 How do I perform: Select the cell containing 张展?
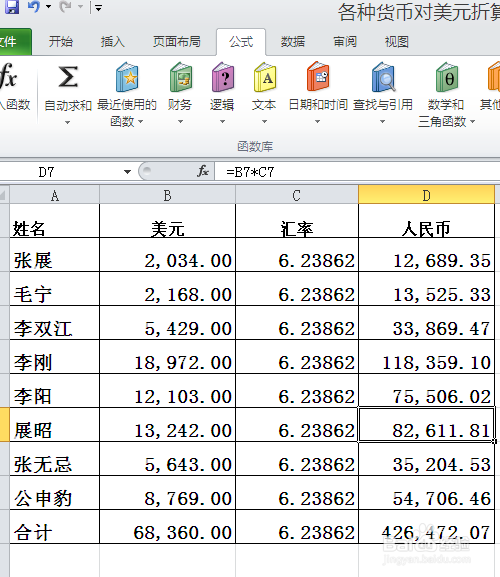pyautogui.click(x=54, y=255)
